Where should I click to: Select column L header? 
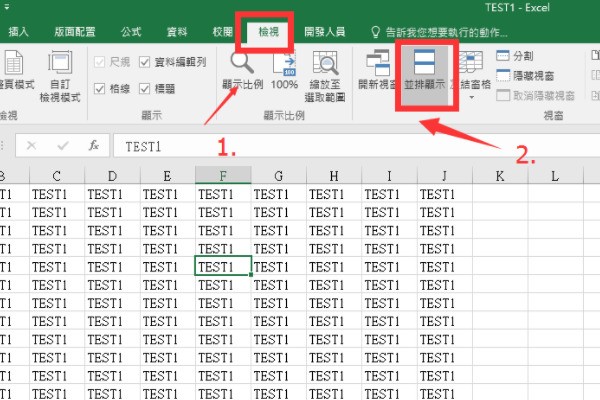click(x=555, y=176)
